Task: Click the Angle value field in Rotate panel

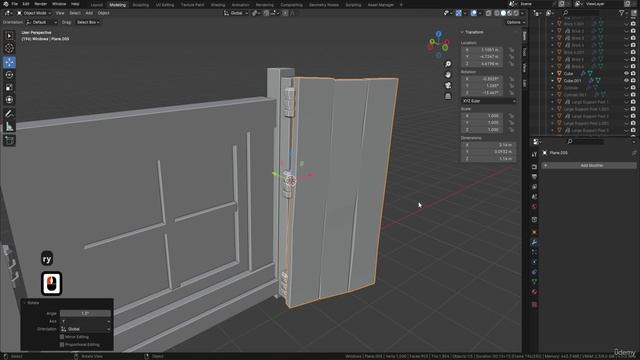Action: [85, 313]
